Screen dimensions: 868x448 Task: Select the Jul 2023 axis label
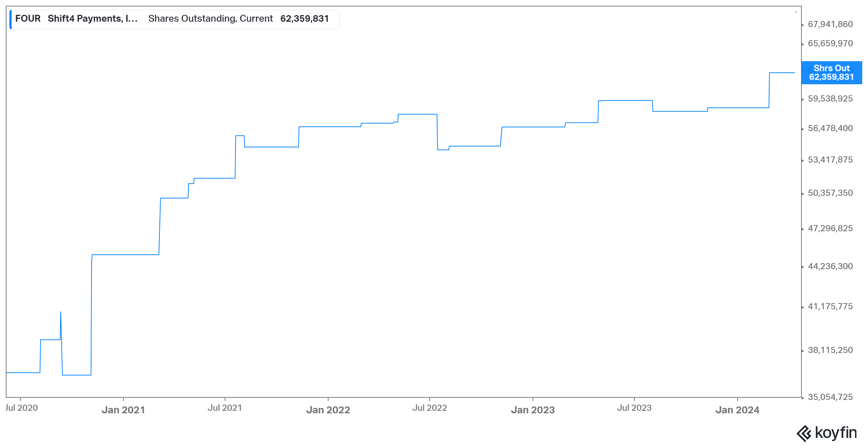coord(634,408)
